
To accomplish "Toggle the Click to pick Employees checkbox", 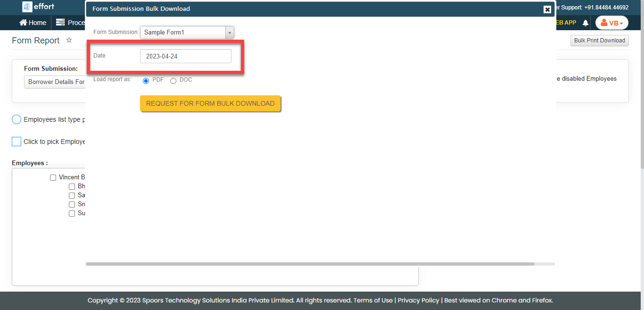I will [x=17, y=142].
